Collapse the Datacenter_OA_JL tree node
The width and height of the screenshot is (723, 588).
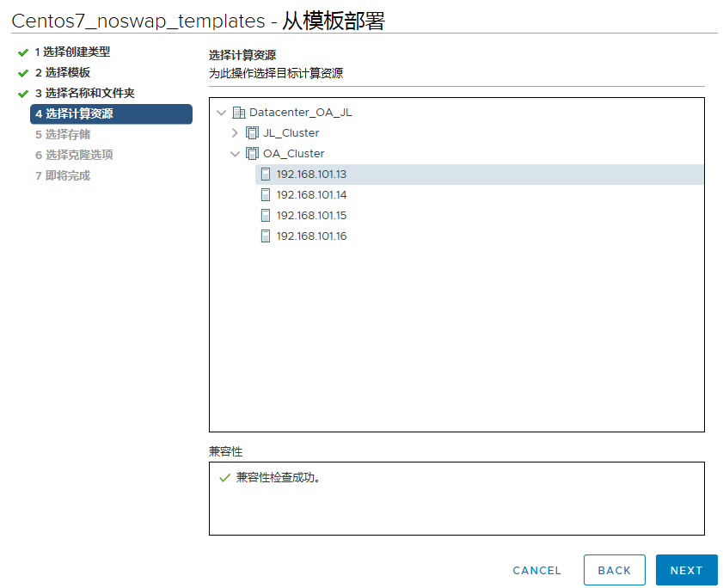click(x=221, y=113)
